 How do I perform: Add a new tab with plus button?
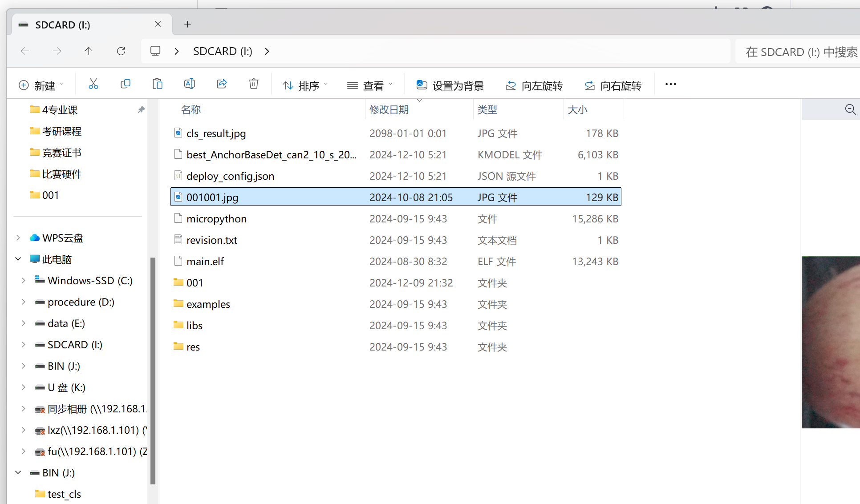click(x=187, y=24)
